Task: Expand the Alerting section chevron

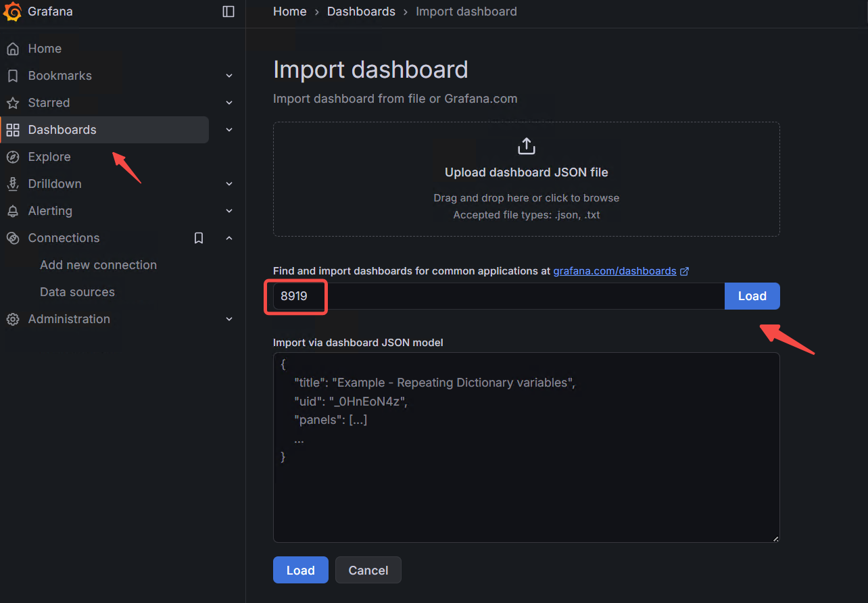Action: pyautogui.click(x=229, y=211)
